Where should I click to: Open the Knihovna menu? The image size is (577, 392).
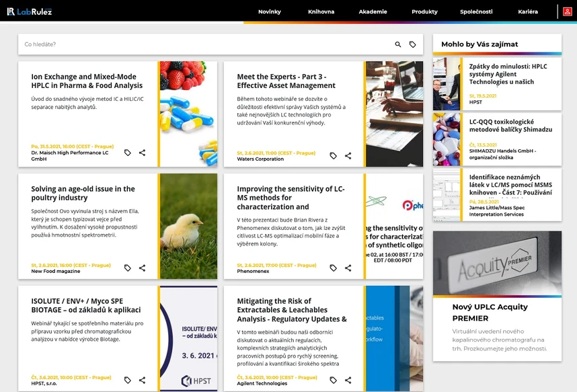coord(321,12)
